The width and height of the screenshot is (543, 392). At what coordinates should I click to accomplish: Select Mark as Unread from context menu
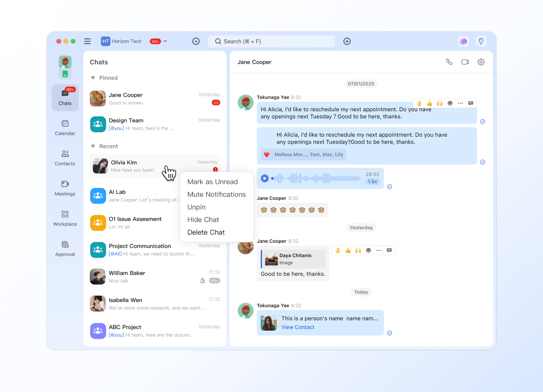tap(212, 182)
